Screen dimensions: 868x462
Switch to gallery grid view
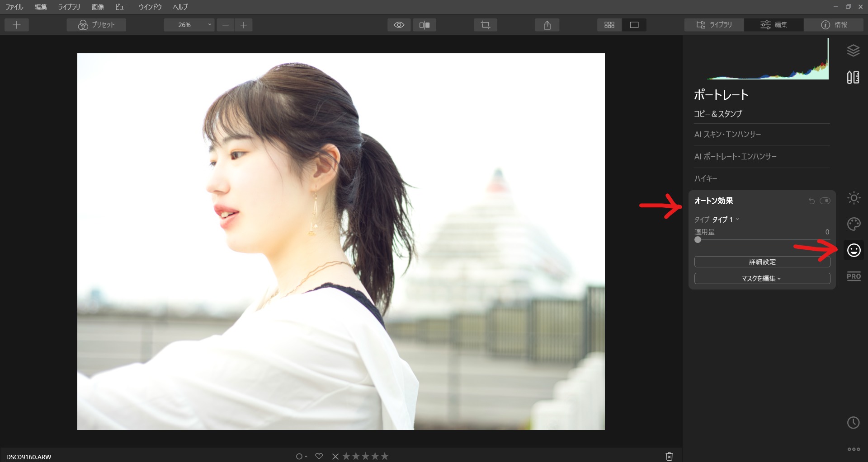click(609, 25)
